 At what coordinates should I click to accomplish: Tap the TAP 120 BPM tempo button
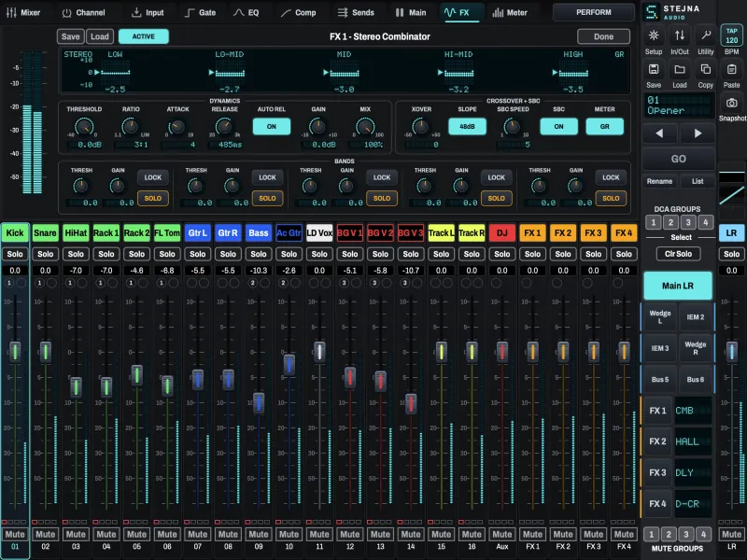tap(732, 35)
